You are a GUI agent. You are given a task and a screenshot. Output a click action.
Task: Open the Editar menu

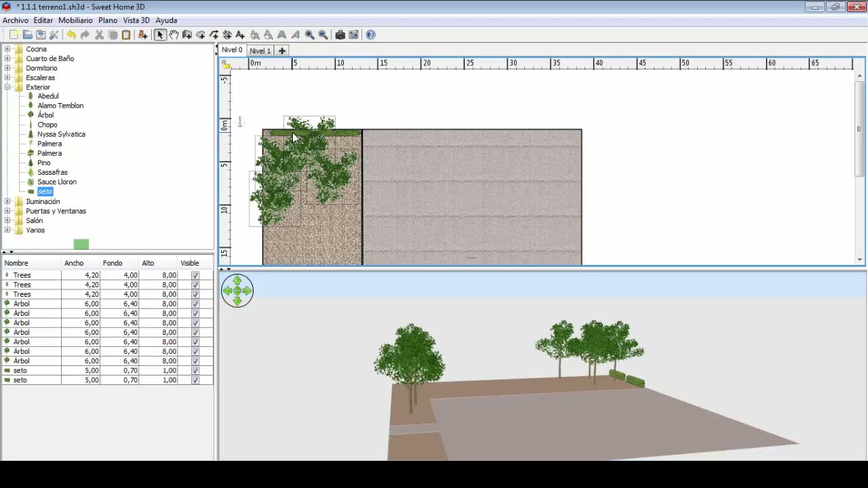(x=43, y=20)
